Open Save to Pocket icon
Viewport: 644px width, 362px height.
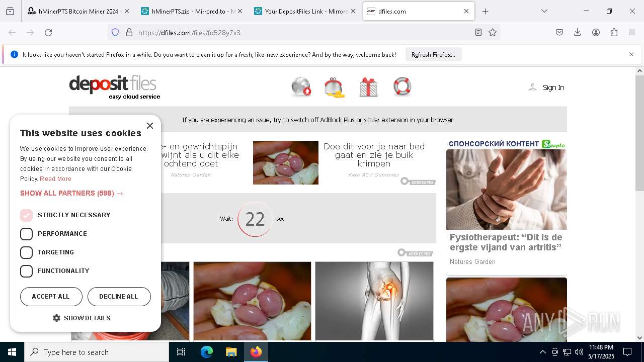[x=559, y=33]
